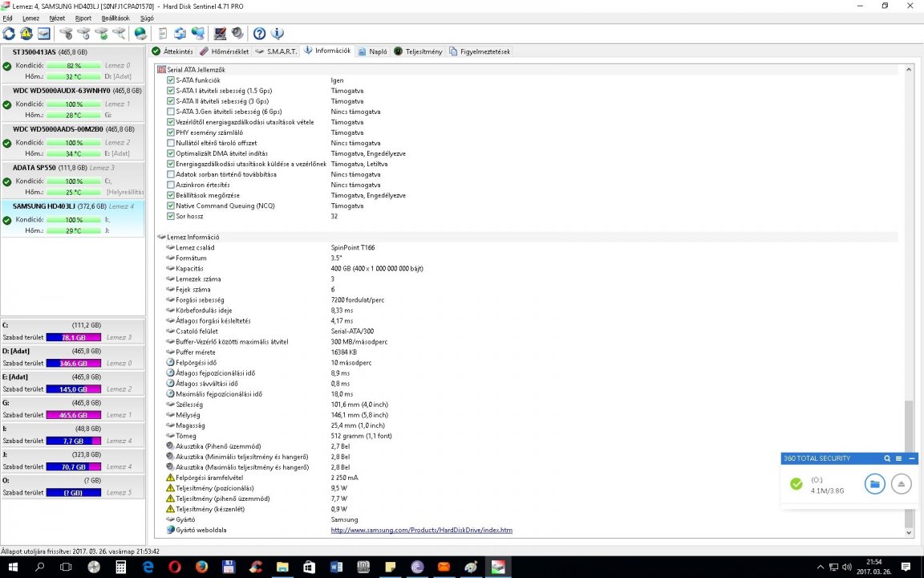Screen dimensions: 924x578
Task: Click eject button in 360 Total Security widget
Action: [x=901, y=484]
